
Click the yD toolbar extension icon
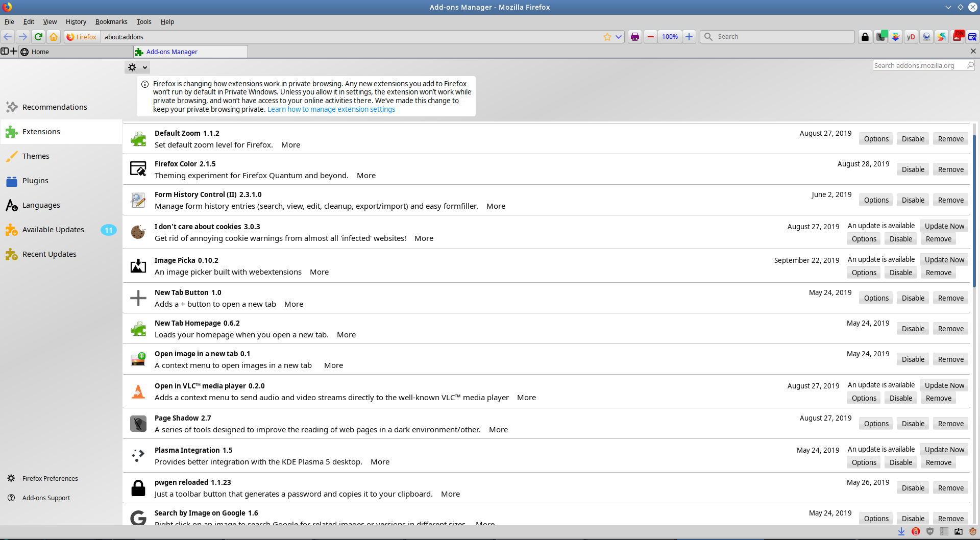tap(911, 37)
